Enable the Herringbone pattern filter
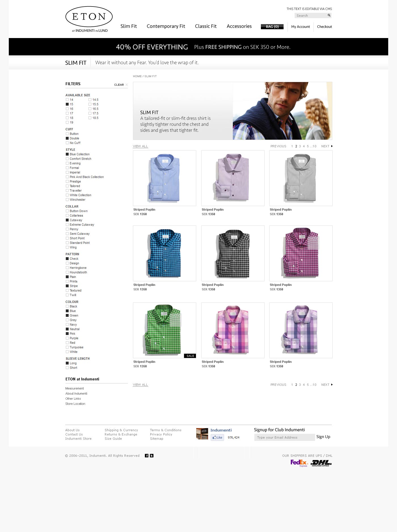Viewport: 397px width, 532px height. [x=67, y=268]
